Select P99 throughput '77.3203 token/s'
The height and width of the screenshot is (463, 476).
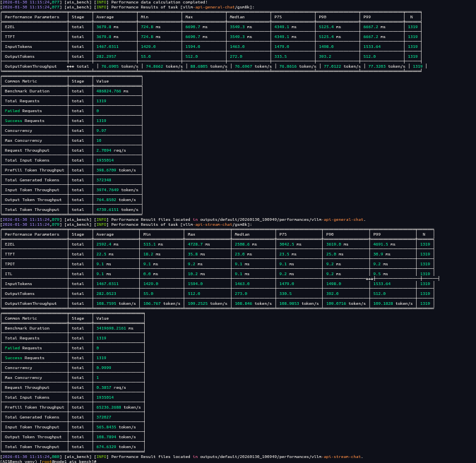pyautogui.click(x=386, y=66)
